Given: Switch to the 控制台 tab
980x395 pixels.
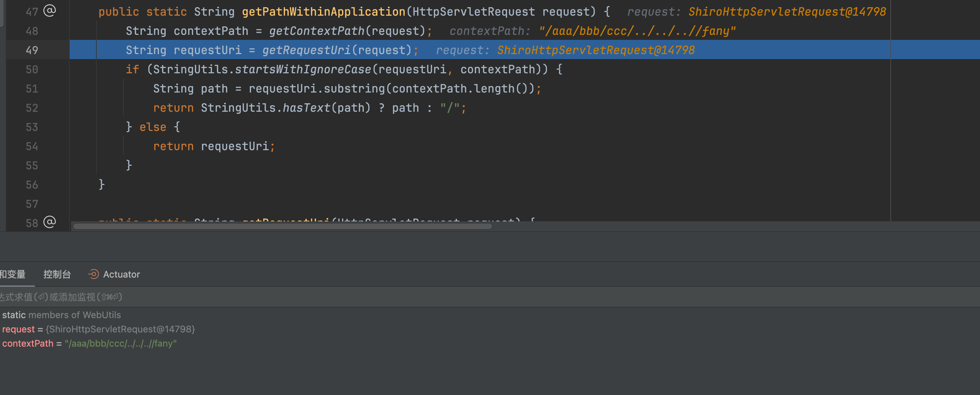Looking at the screenshot, I should coord(57,274).
